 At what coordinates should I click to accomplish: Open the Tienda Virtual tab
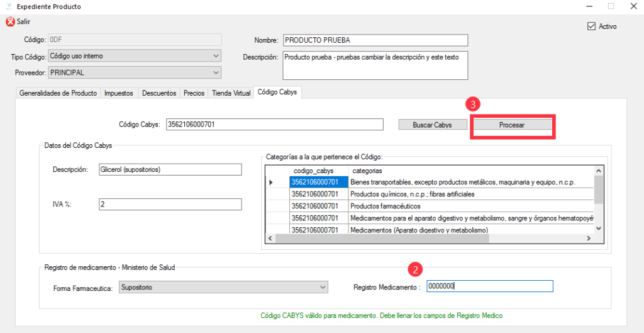[x=231, y=93]
